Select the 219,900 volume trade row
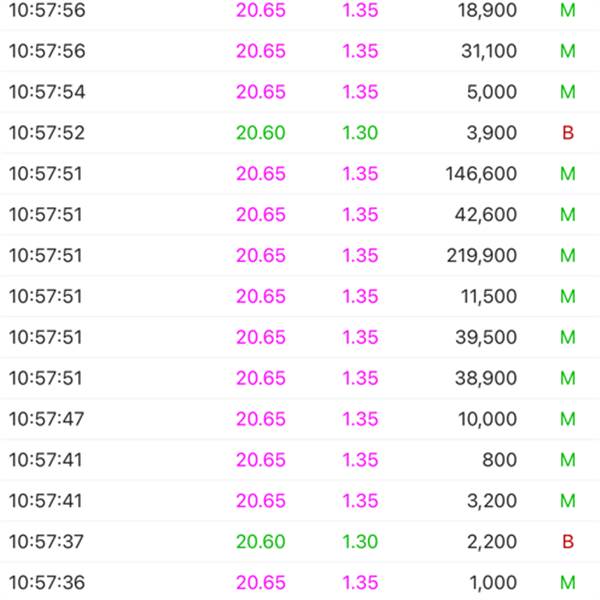Image resolution: width=600 pixels, height=600 pixels. point(300,255)
